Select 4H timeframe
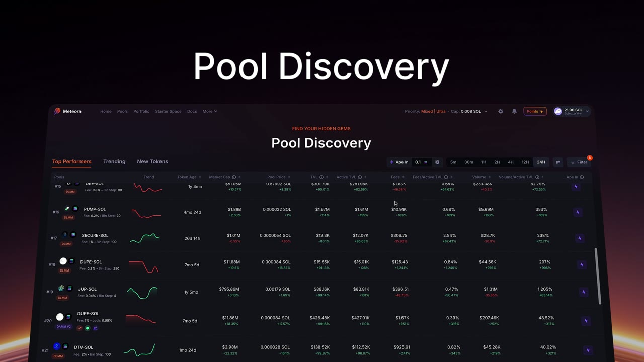This screenshot has height=362, width=644. [510, 162]
